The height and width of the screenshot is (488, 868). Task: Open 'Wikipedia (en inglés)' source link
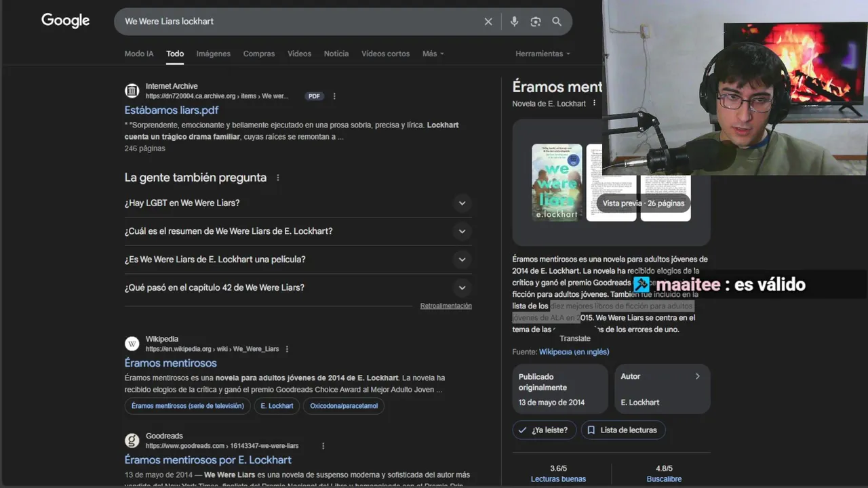(x=574, y=352)
